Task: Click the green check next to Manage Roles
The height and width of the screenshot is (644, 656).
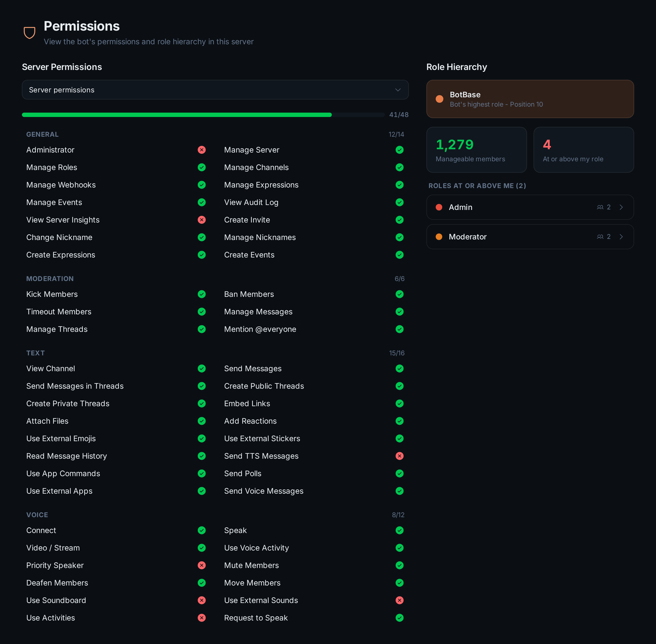Action: click(201, 168)
